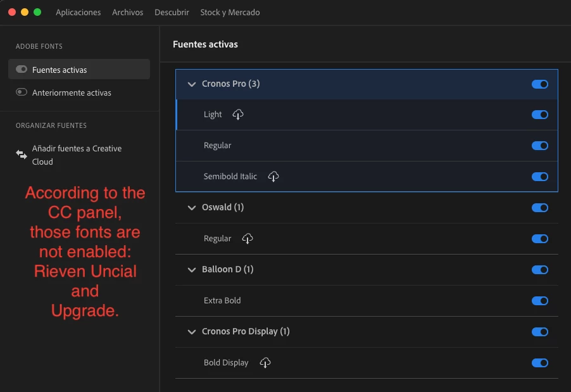Click the cloud download icon next to Oswald Regular

coord(248,239)
